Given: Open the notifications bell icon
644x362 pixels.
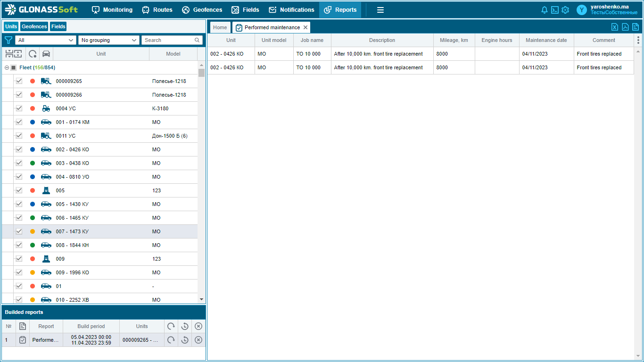Looking at the screenshot, I should coord(545,10).
